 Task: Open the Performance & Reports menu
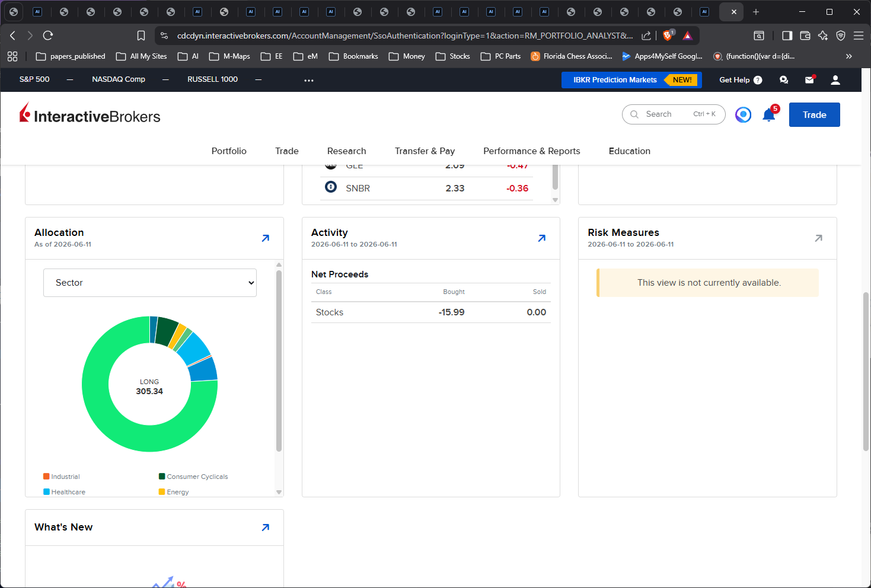(x=532, y=151)
